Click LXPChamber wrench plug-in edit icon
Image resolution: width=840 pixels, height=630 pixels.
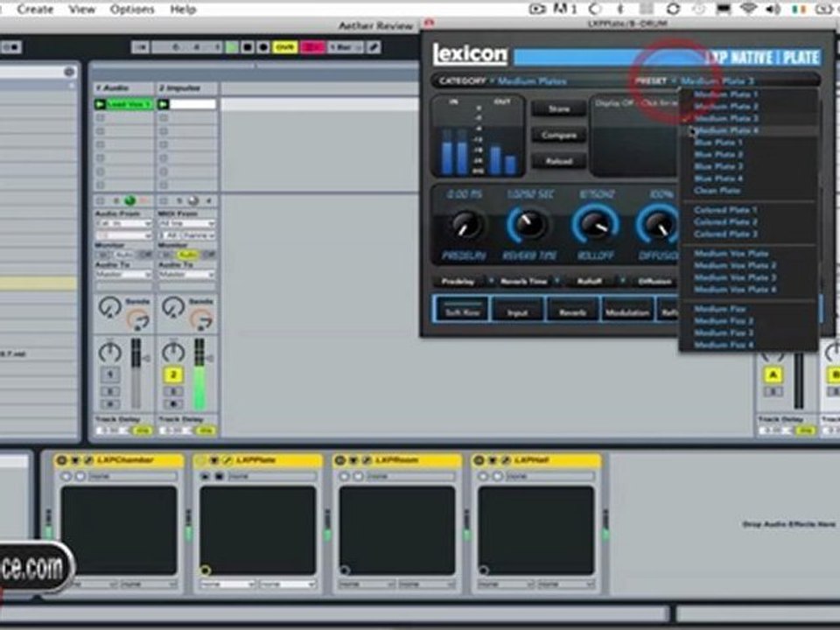88,460
